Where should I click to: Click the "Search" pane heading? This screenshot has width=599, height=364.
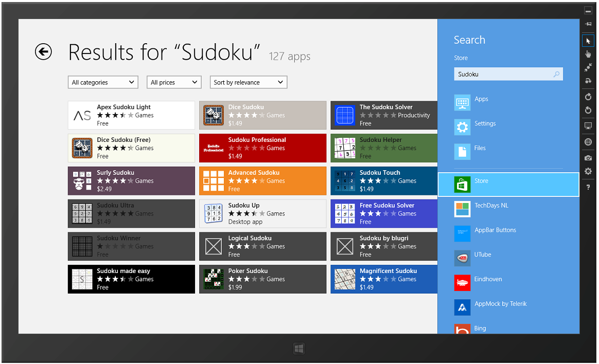click(469, 40)
